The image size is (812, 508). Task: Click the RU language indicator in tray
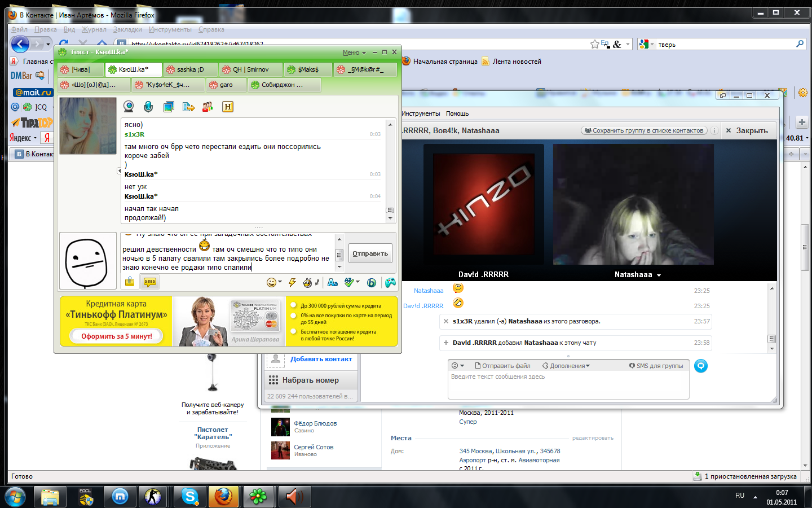pos(740,496)
